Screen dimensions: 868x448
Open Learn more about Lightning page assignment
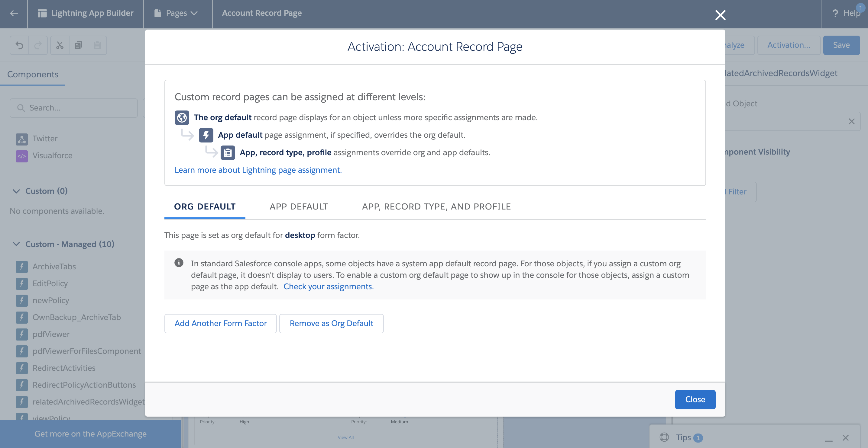click(x=258, y=170)
